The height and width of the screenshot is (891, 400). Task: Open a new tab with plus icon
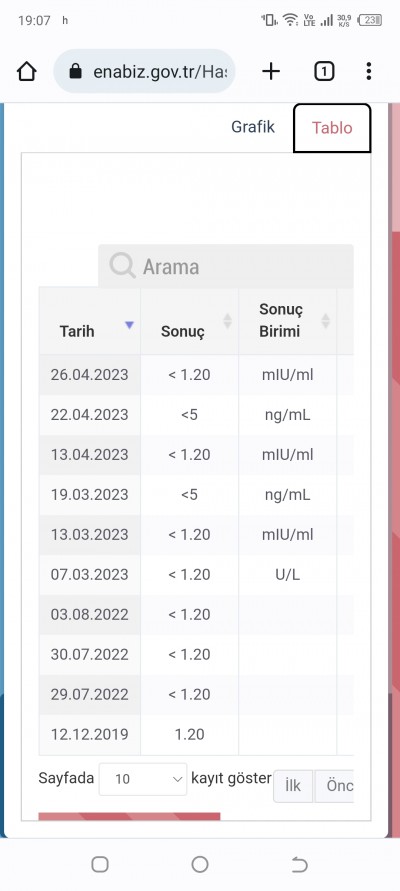coord(271,71)
